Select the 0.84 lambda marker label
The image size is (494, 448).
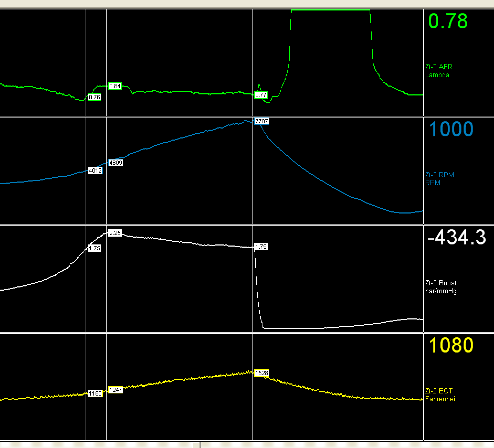(115, 86)
